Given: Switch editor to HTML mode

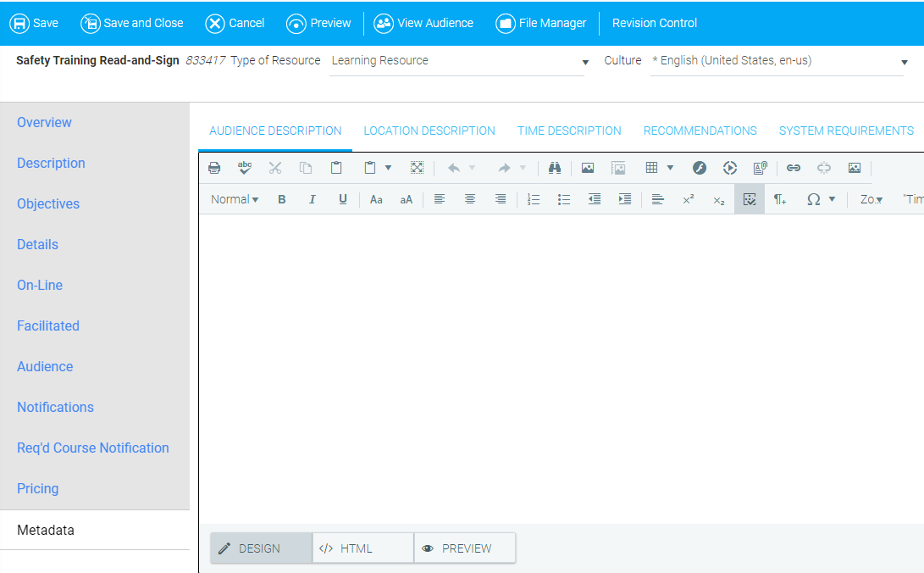Looking at the screenshot, I should pos(362,548).
